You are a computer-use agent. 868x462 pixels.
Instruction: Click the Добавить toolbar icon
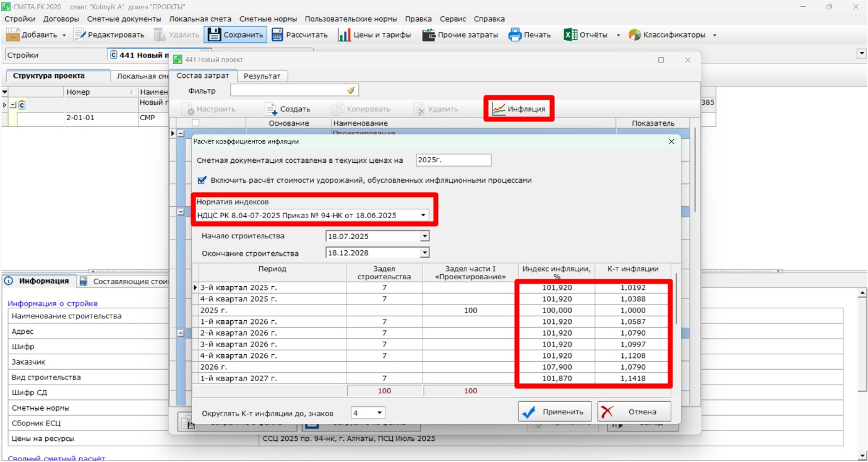pyautogui.click(x=14, y=35)
